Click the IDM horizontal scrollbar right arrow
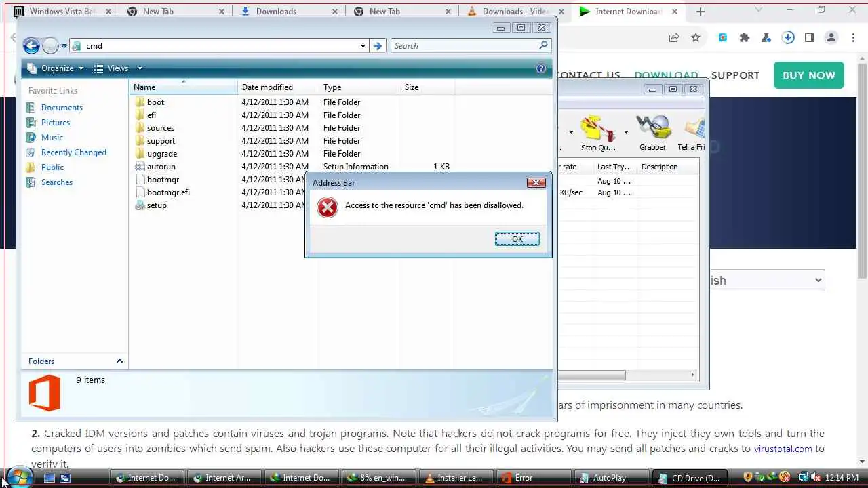 pos(692,375)
